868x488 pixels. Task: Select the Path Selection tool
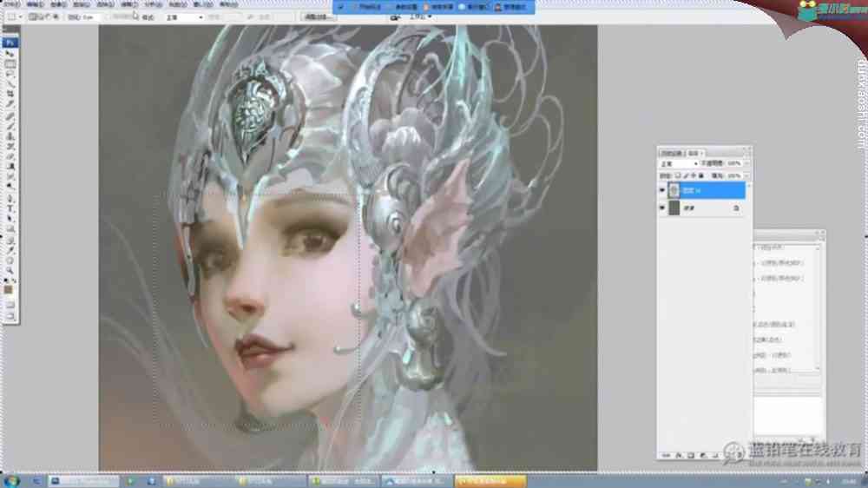coord(10,219)
